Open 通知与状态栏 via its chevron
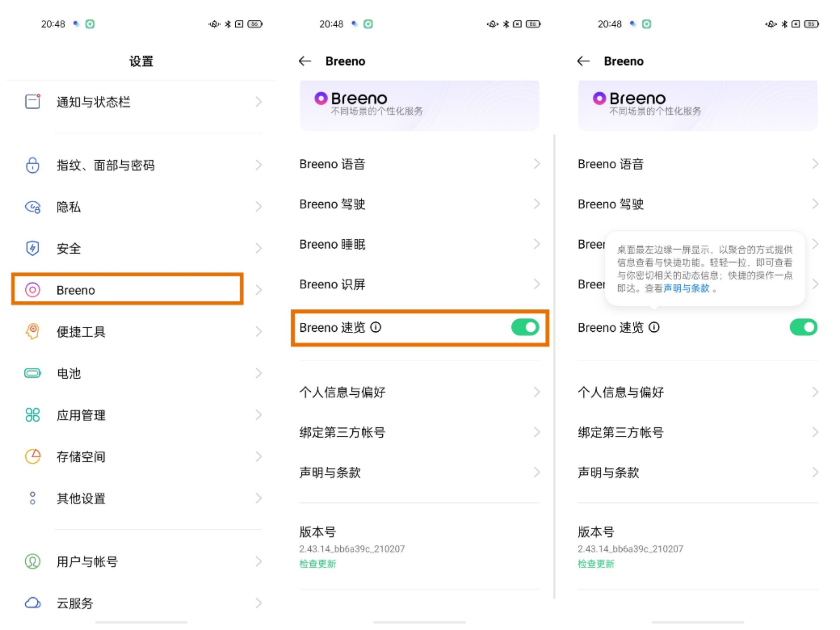This screenshot has height=630, width=840. coord(259,101)
